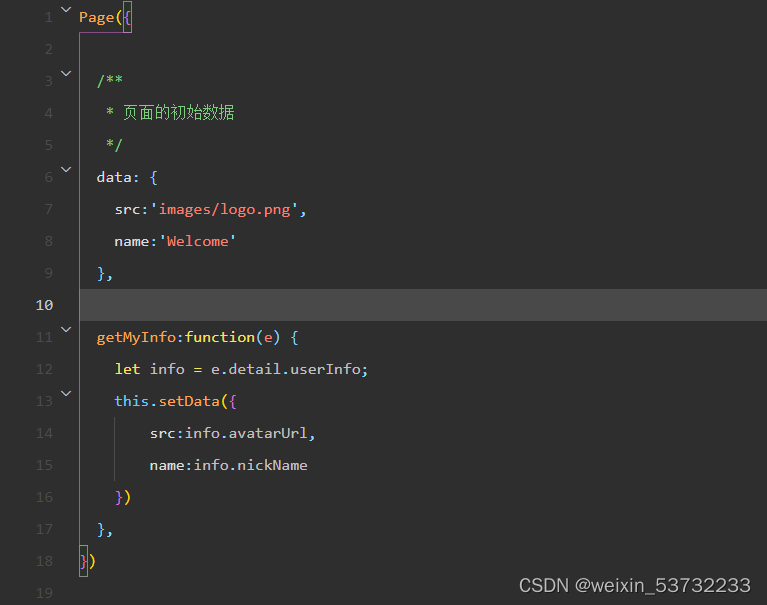Image resolution: width=767 pixels, height=605 pixels.
Task: Click the opening brace after Page( on line 1
Action: (x=127, y=18)
